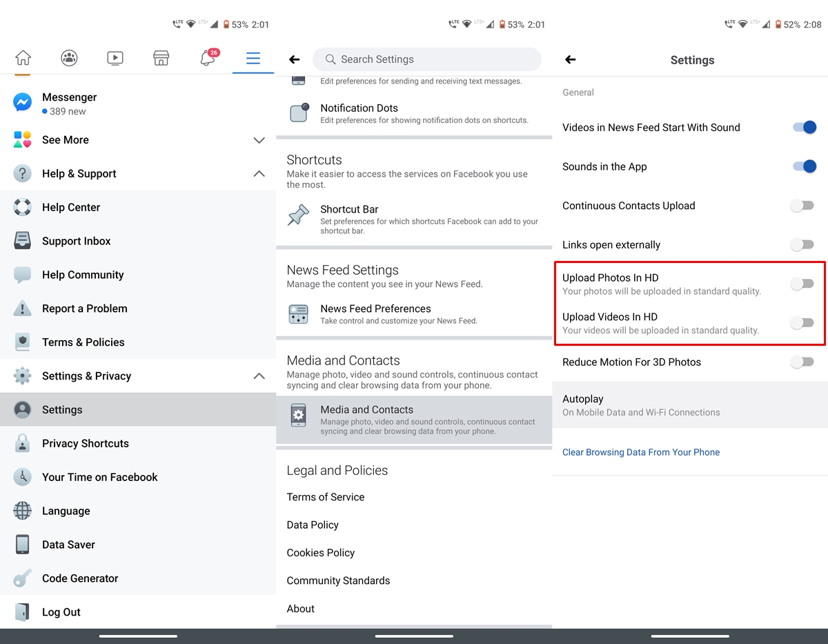Open Autoplay connection settings row

click(x=690, y=405)
